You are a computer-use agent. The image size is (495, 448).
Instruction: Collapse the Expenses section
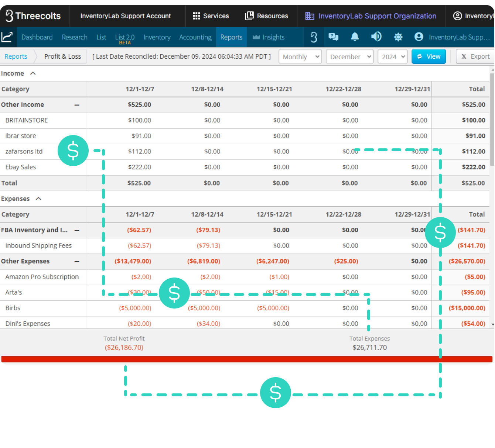(38, 199)
